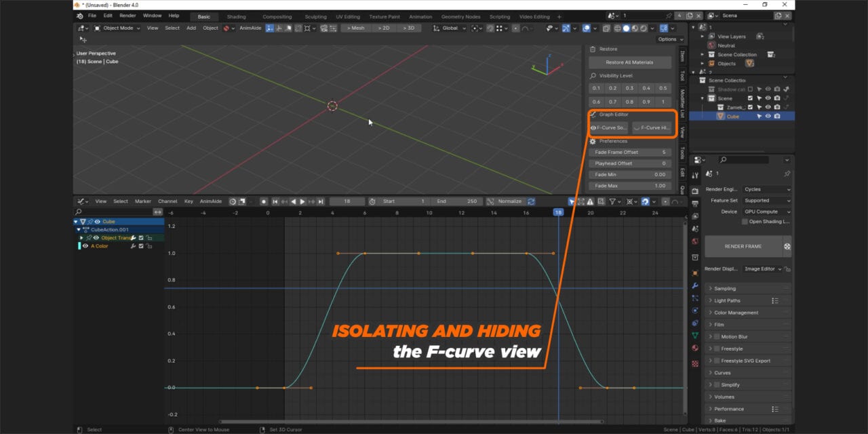Image resolution: width=868 pixels, height=434 pixels.
Task: Open the Global transform orientation dropdown
Action: [450, 28]
